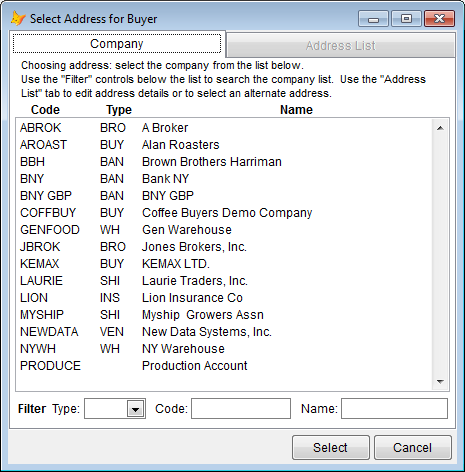Select Coffee Buyers Demo Company row
465x472 pixels.
[x=224, y=213]
